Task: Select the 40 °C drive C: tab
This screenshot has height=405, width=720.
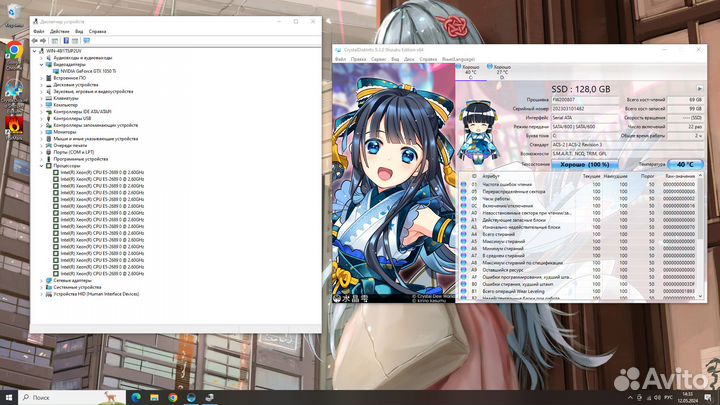Action: pos(470,72)
